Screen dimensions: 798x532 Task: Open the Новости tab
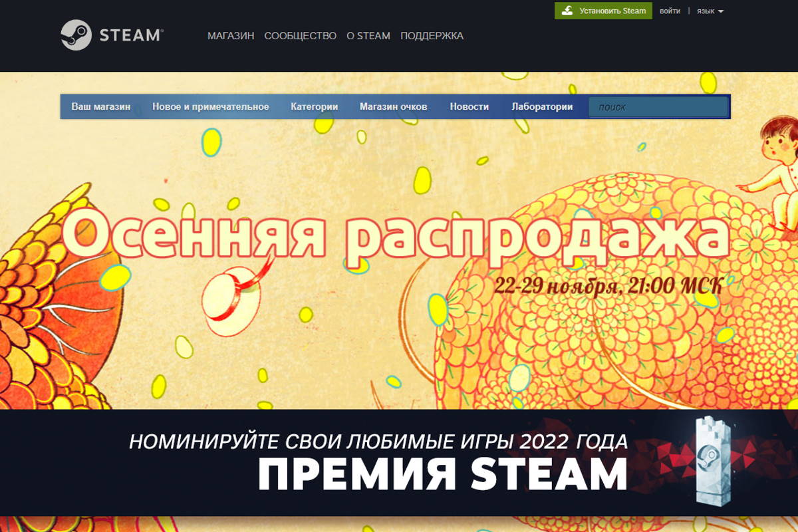(469, 107)
